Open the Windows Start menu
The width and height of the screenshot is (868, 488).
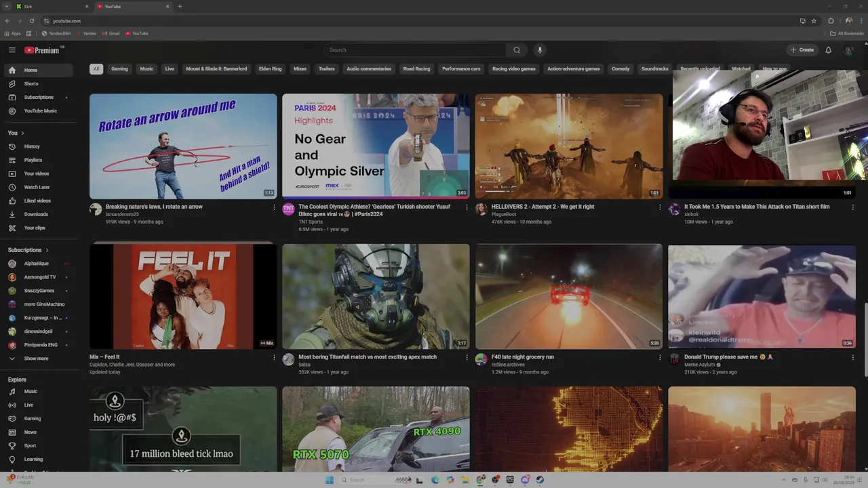coord(330,480)
